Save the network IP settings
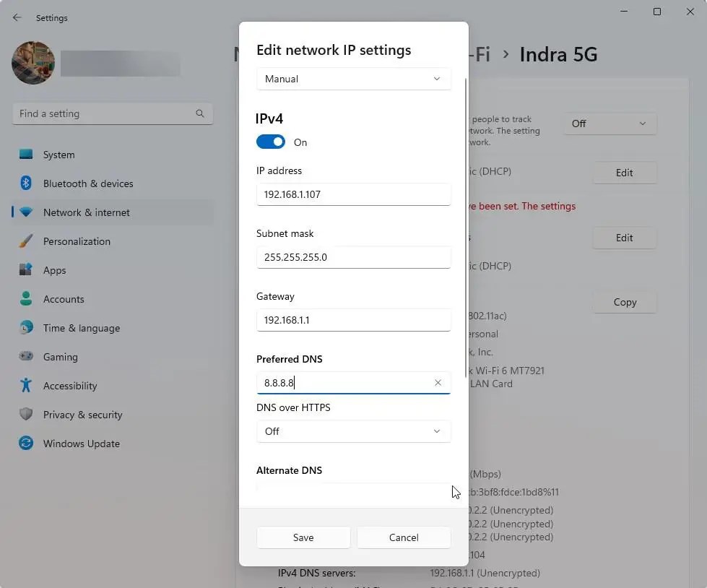This screenshot has width=707, height=588. pyautogui.click(x=303, y=537)
